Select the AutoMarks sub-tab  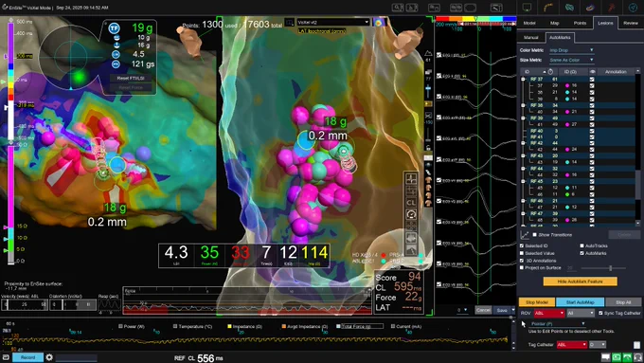(x=560, y=37)
